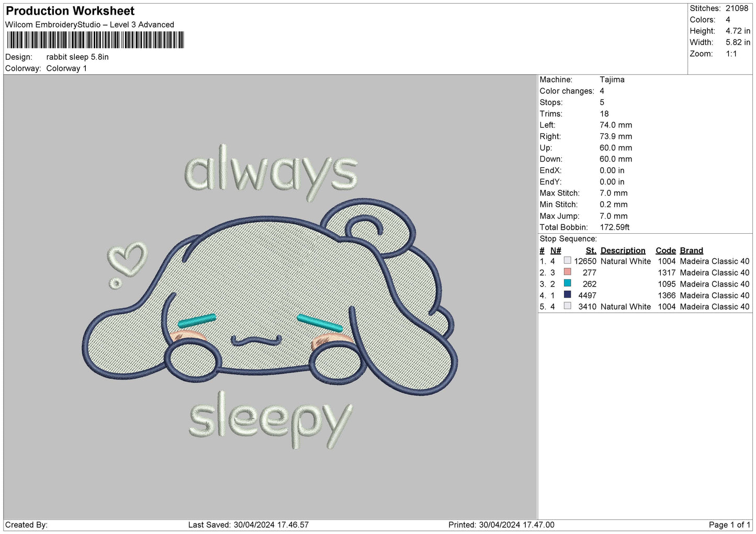Click stitch count 262 in stop 3

tap(590, 285)
